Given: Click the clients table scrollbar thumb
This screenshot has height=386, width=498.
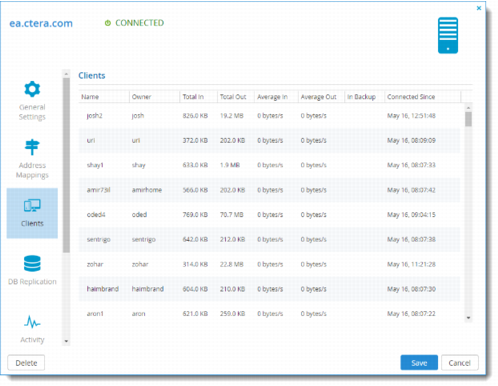Looking at the screenshot, I should click(x=468, y=119).
